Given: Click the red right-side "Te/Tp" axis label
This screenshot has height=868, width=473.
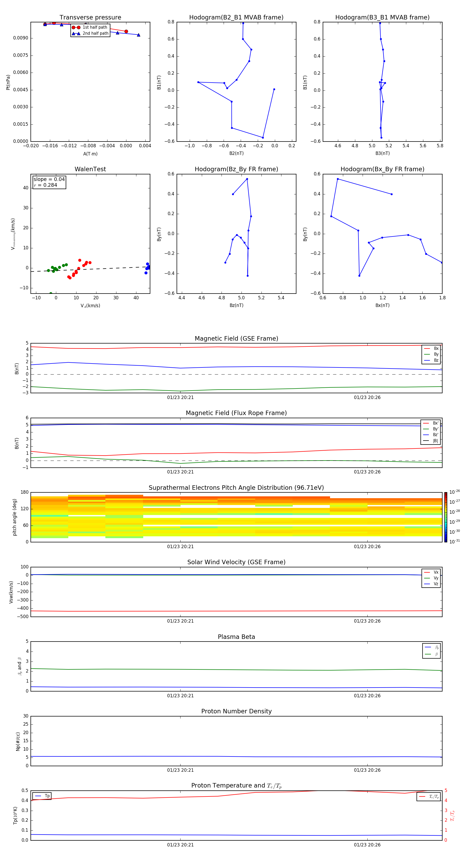Looking at the screenshot, I should click(453, 815).
